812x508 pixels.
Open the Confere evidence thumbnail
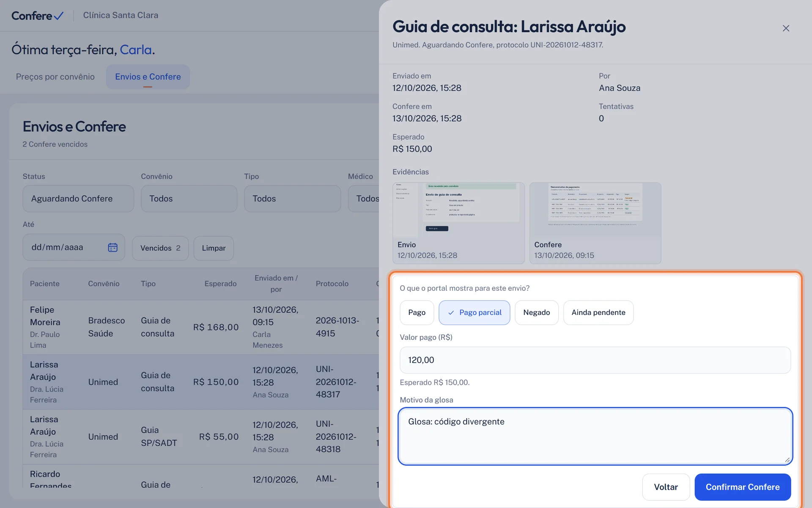[x=595, y=223]
